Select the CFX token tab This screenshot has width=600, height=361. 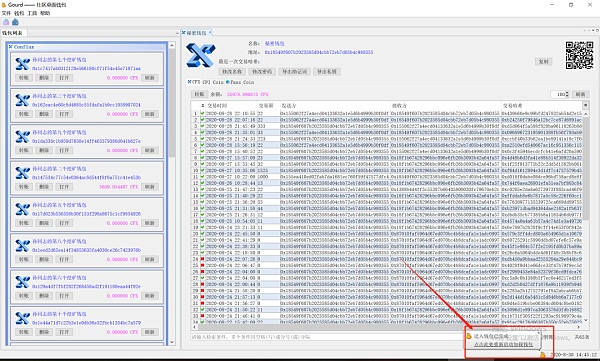(x=194, y=82)
